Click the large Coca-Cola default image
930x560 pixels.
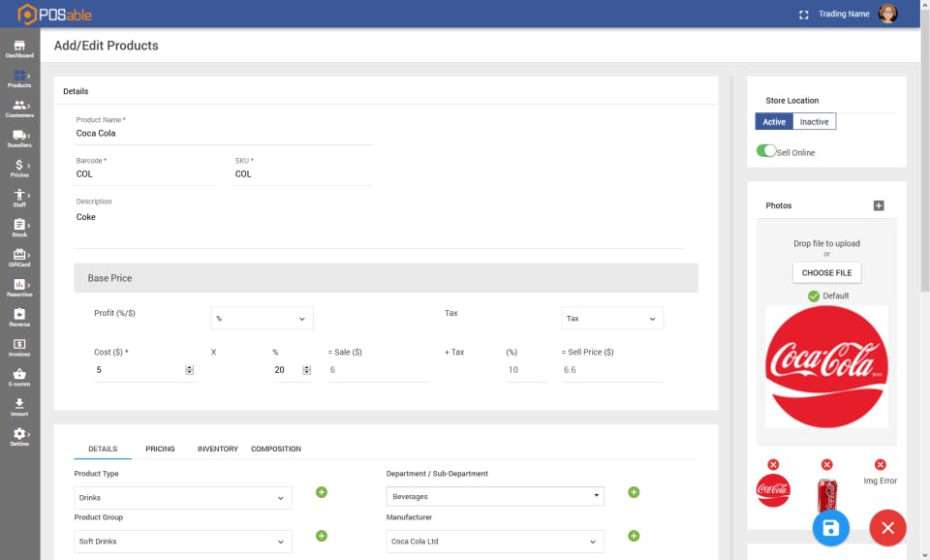(826, 366)
